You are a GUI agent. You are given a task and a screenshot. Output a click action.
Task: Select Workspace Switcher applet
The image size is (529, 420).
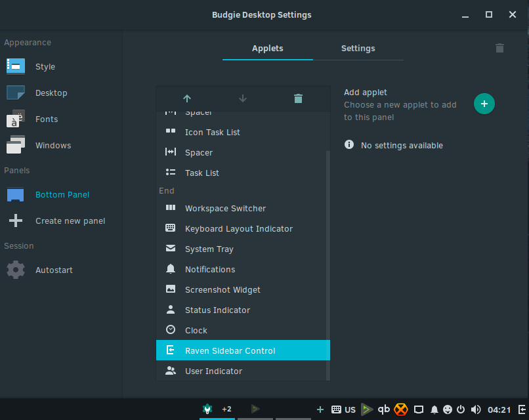click(x=242, y=209)
